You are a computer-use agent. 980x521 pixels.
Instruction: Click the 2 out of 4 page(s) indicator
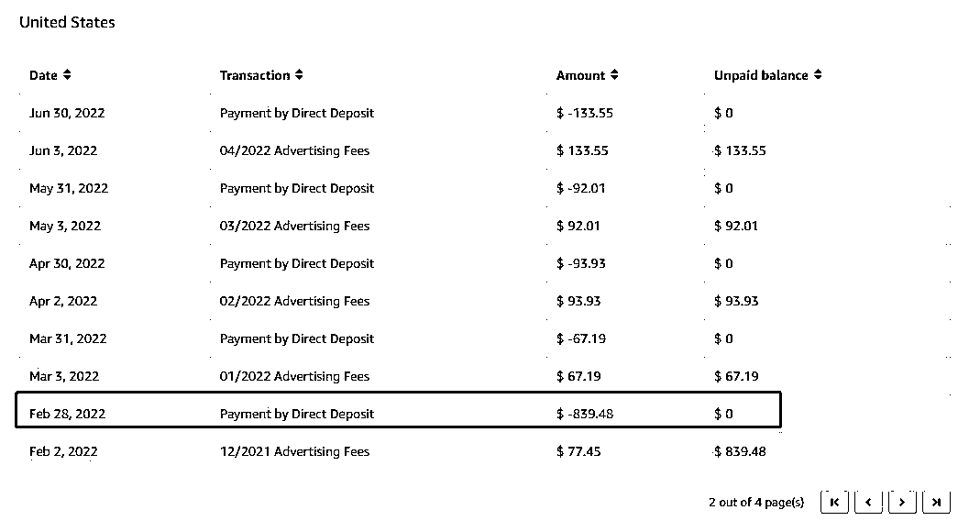756,503
